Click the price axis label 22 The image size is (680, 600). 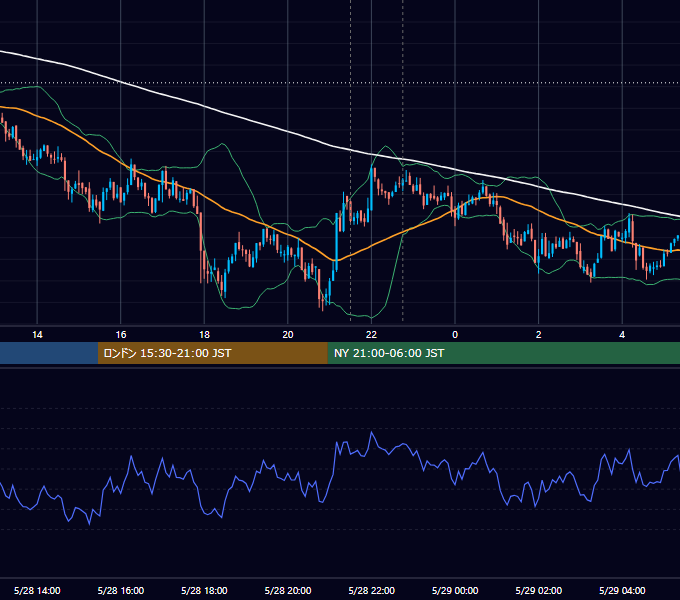371,335
